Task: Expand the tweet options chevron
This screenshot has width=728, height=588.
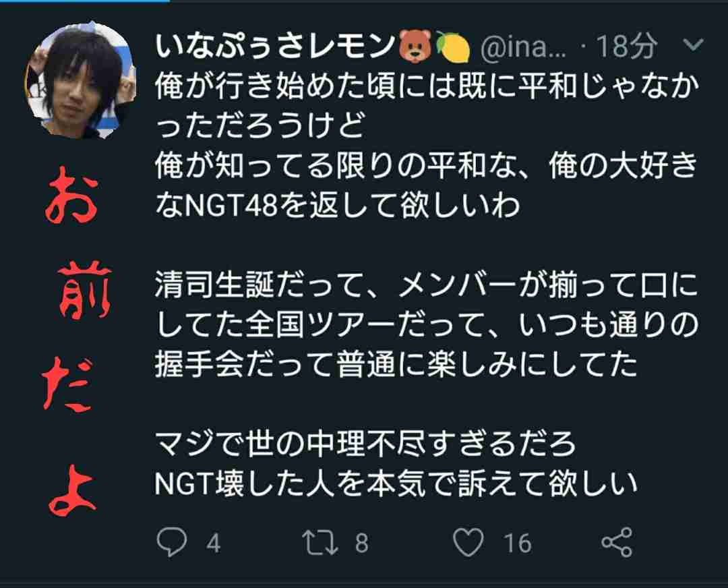Action: point(694,45)
